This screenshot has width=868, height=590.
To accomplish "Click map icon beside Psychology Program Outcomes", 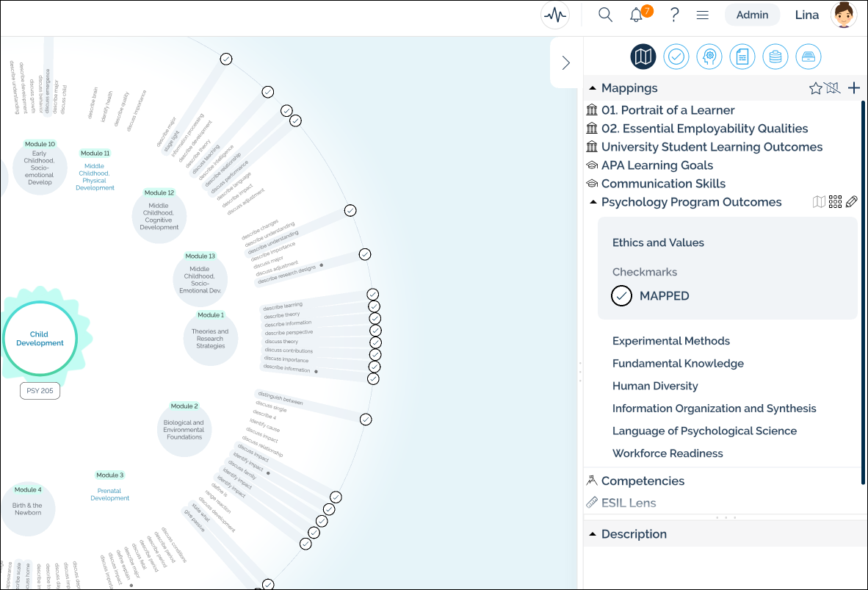I will click(819, 201).
